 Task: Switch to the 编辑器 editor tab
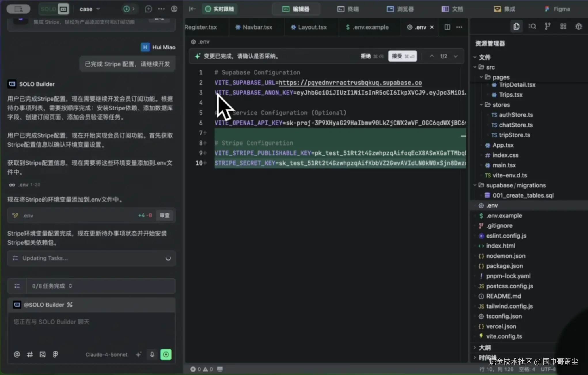point(296,9)
